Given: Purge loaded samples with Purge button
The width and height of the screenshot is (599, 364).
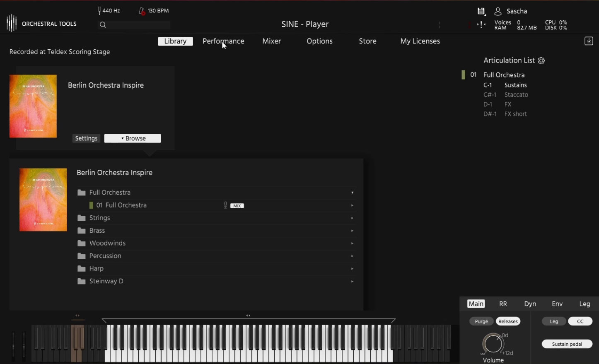Looking at the screenshot, I should (481, 321).
